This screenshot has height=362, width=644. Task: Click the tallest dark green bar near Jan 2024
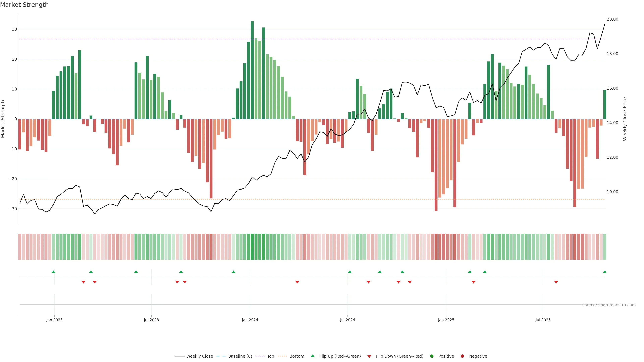252,70
